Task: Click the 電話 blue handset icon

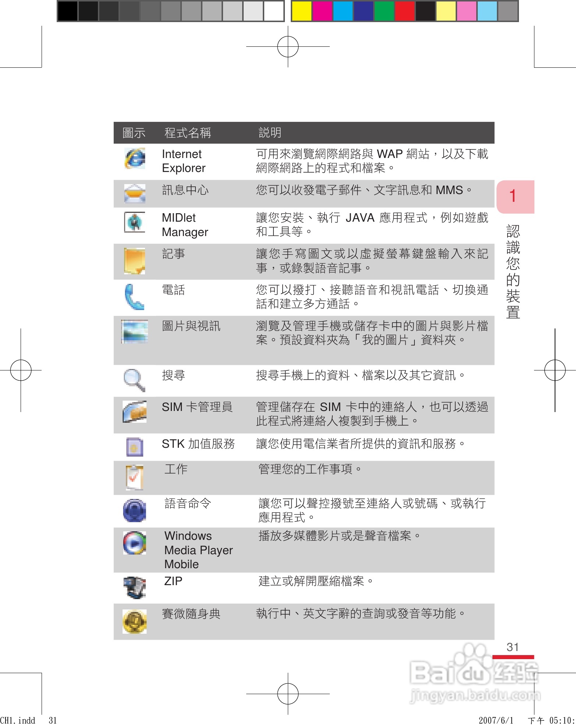Action: click(134, 297)
